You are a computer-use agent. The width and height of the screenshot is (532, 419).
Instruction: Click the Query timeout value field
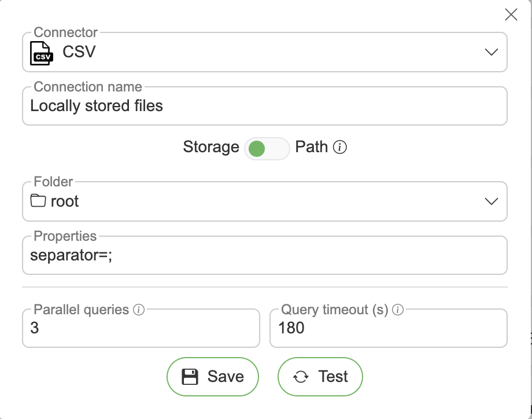388,329
